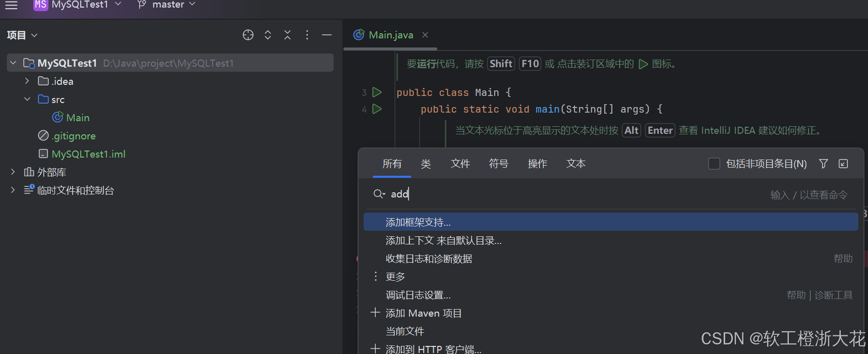Viewport: 868px width, 354px height.
Task: Choose 当前文件 result
Action: 611,331
